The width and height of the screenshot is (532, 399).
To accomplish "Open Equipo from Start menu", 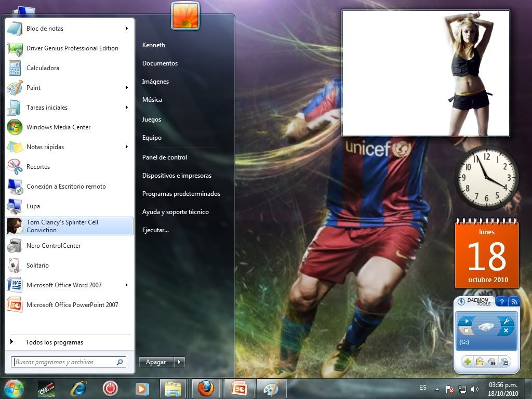I will [x=152, y=137].
